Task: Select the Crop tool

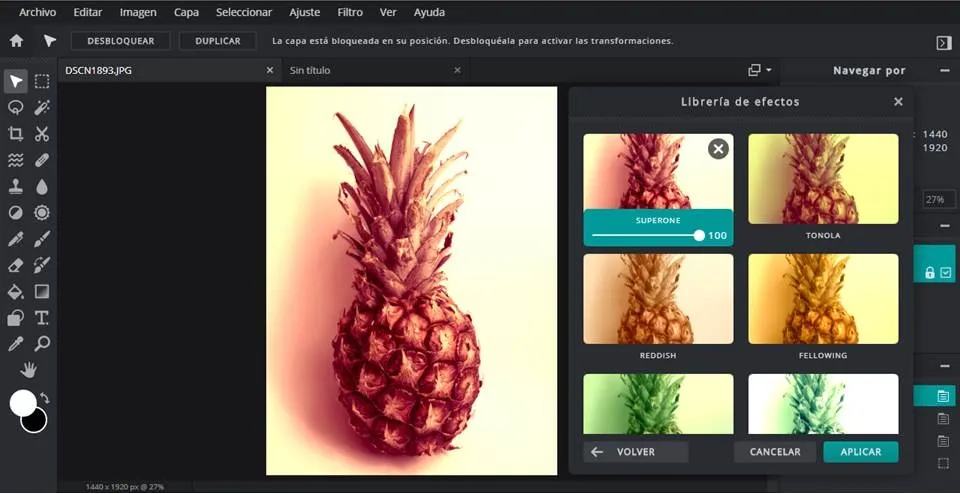Action: click(x=15, y=134)
